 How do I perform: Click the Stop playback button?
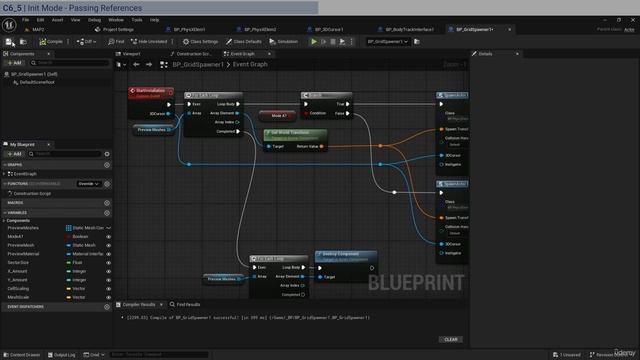pyautogui.click(x=333, y=42)
